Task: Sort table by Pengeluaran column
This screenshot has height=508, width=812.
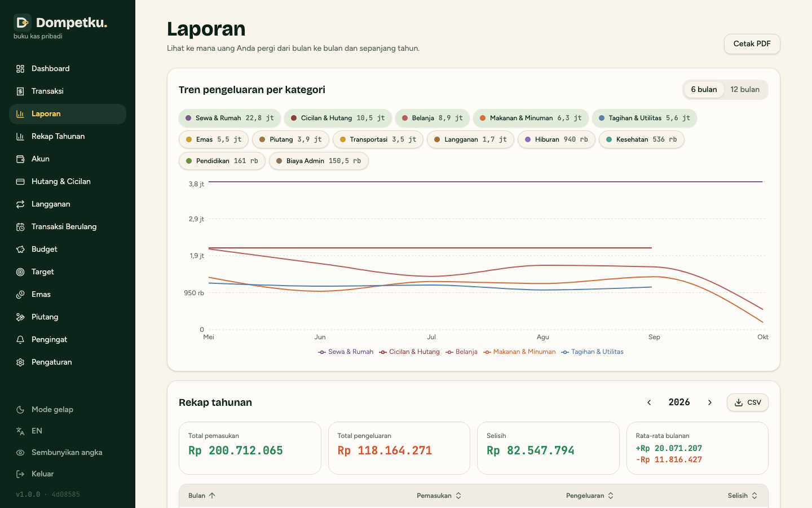Action: [590, 496]
